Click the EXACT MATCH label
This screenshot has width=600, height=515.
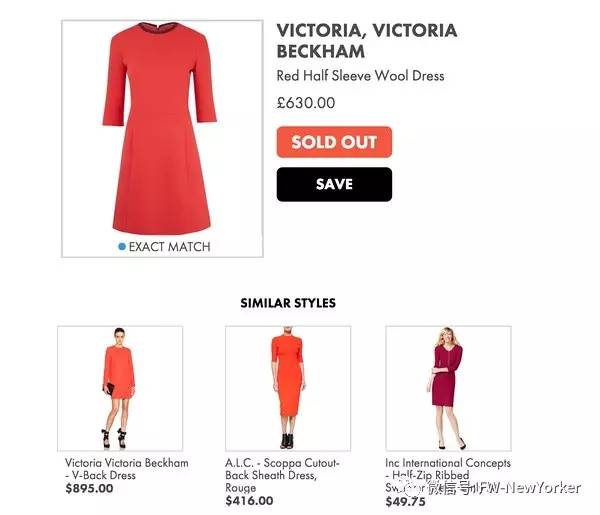pyautogui.click(x=170, y=247)
